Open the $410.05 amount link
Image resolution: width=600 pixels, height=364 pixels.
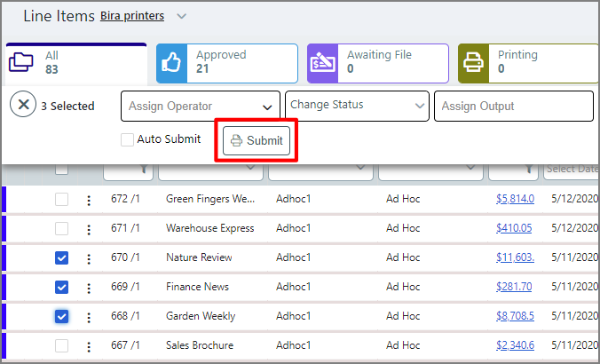(514, 228)
